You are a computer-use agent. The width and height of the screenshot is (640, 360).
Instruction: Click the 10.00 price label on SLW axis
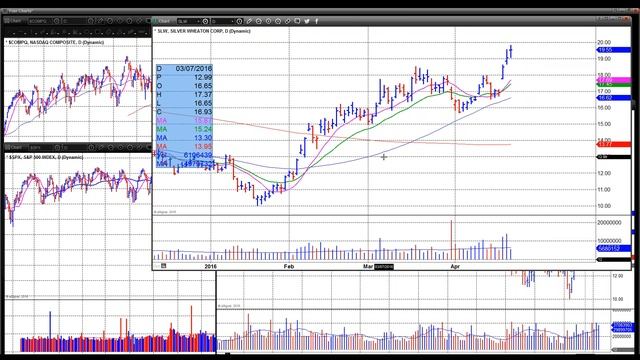click(604, 206)
